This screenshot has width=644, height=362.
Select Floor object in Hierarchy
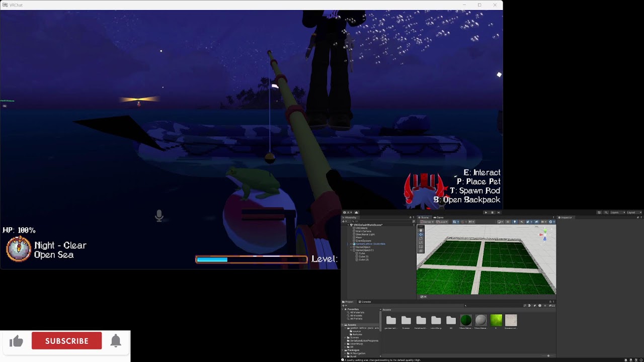(x=358, y=237)
